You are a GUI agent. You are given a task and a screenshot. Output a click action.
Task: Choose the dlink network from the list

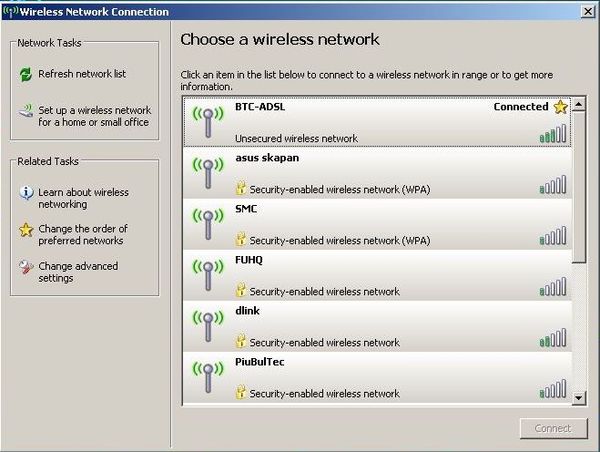pyautogui.click(x=377, y=326)
